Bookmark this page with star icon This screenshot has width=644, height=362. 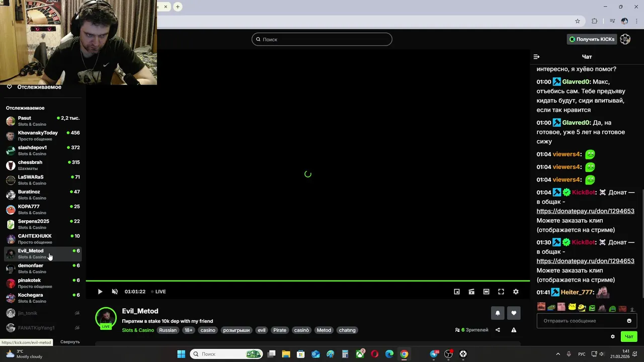[x=578, y=21]
